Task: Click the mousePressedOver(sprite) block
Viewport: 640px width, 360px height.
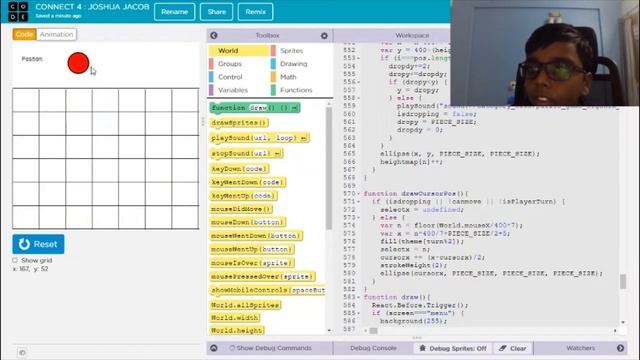Action: pyautogui.click(x=262, y=276)
